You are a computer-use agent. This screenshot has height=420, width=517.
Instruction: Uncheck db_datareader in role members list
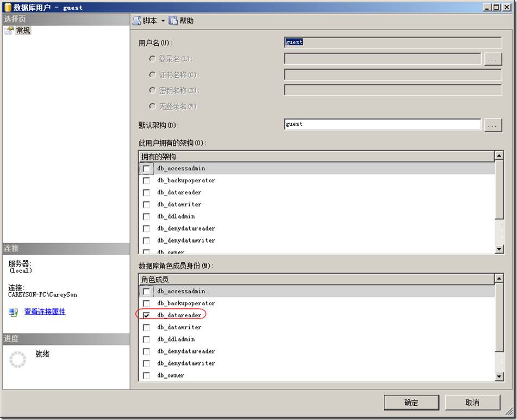pyautogui.click(x=146, y=315)
